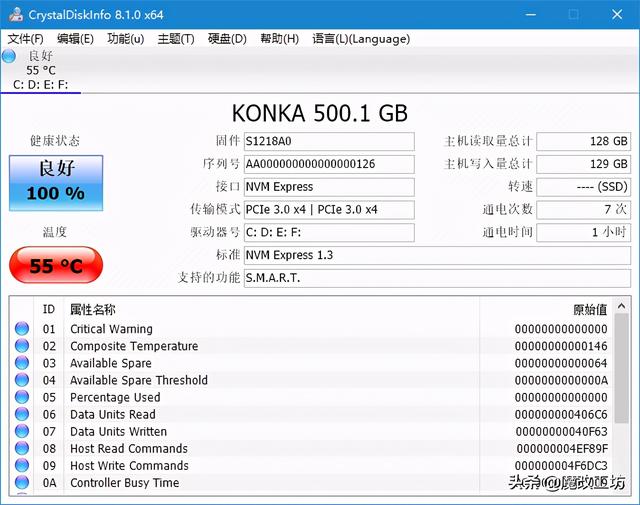Open the 功能(u) menu
Viewport: 640px width, 505px height.
[125, 39]
